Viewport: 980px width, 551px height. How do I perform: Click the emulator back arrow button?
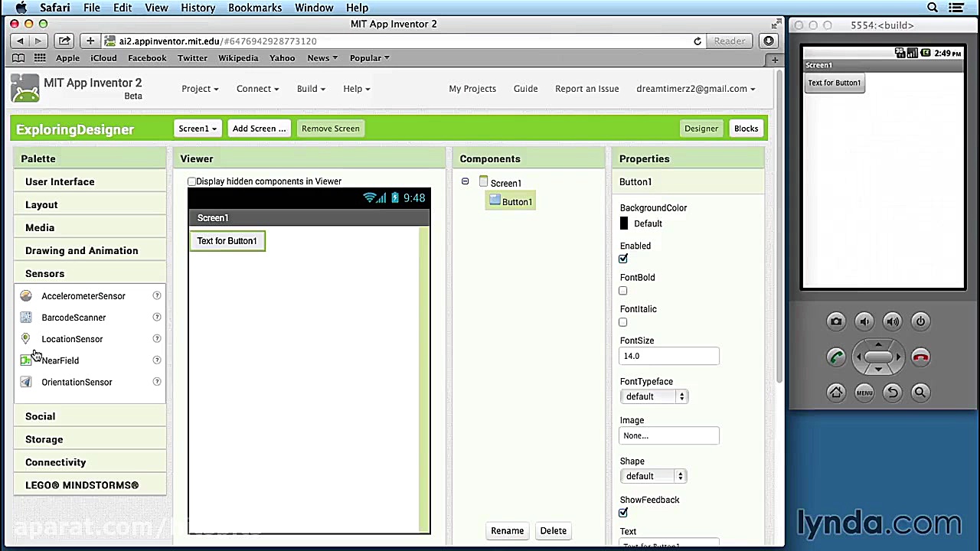click(x=892, y=393)
